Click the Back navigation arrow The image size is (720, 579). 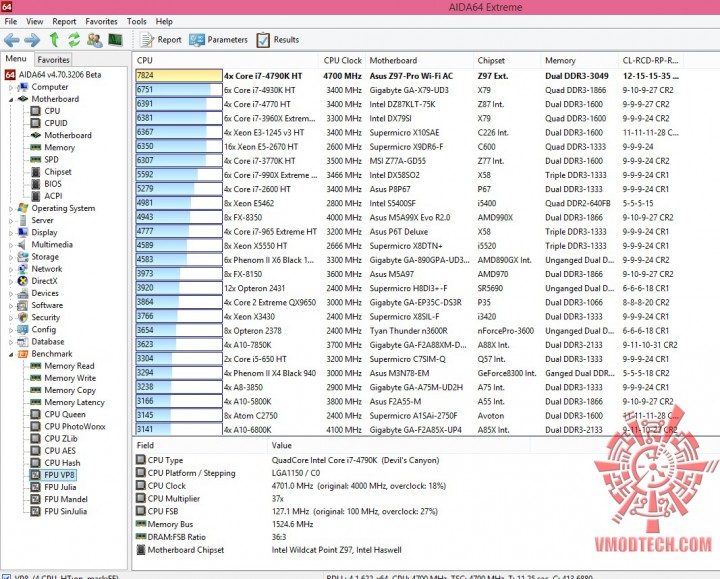coord(11,40)
